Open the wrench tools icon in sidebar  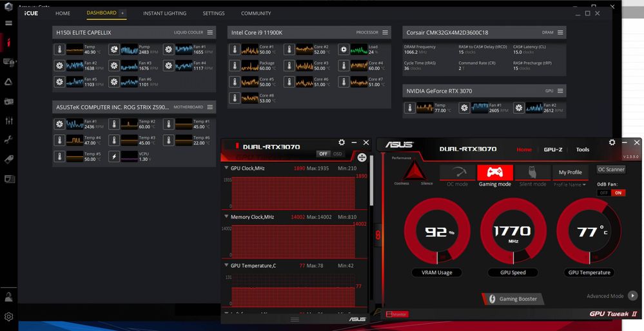click(x=8, y=140)
